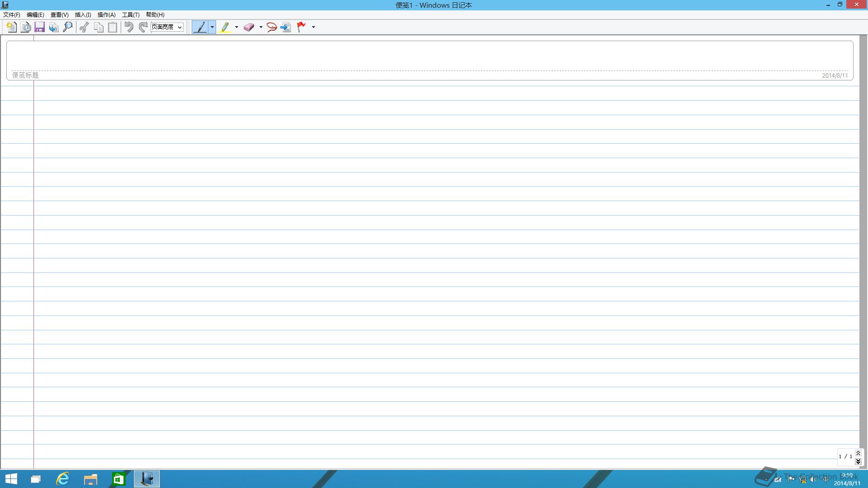Open the volume speaker tray icon
Screen dimensions: 868x488
pyautogui.click(x=814, y=479)
